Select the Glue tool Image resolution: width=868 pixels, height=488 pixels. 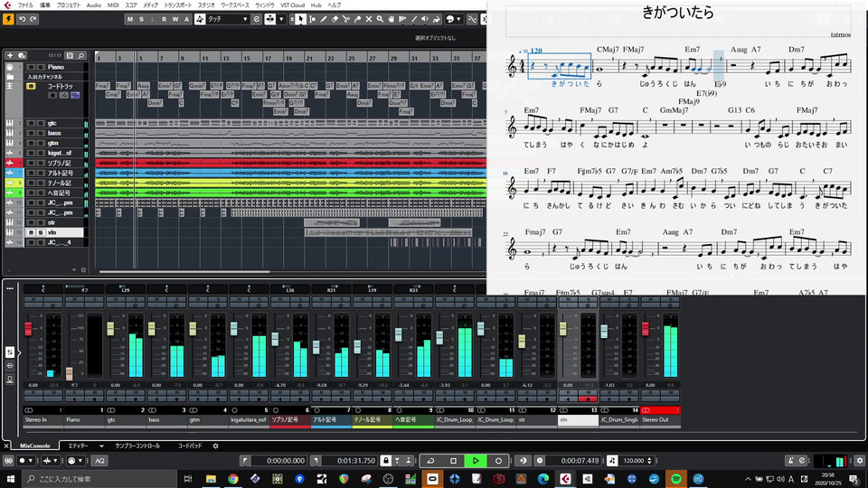pyautogui.click(x=358, y=19)
